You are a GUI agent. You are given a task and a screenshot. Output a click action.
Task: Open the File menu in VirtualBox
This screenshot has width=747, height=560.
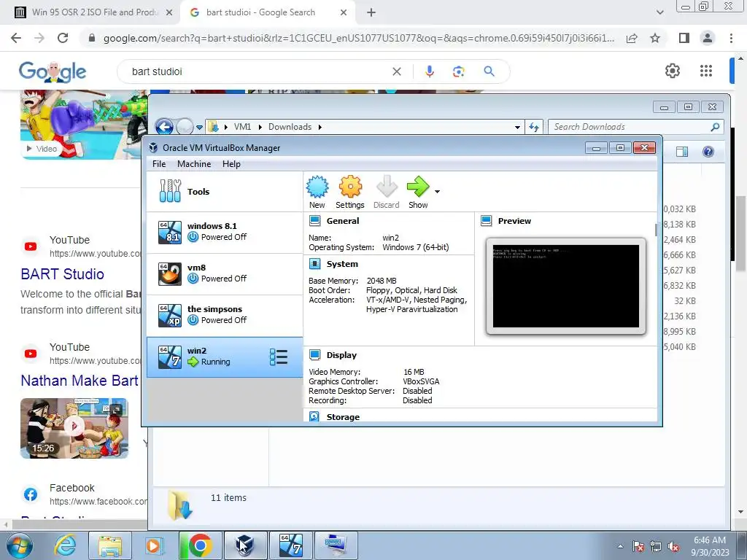tap(159, 164)
